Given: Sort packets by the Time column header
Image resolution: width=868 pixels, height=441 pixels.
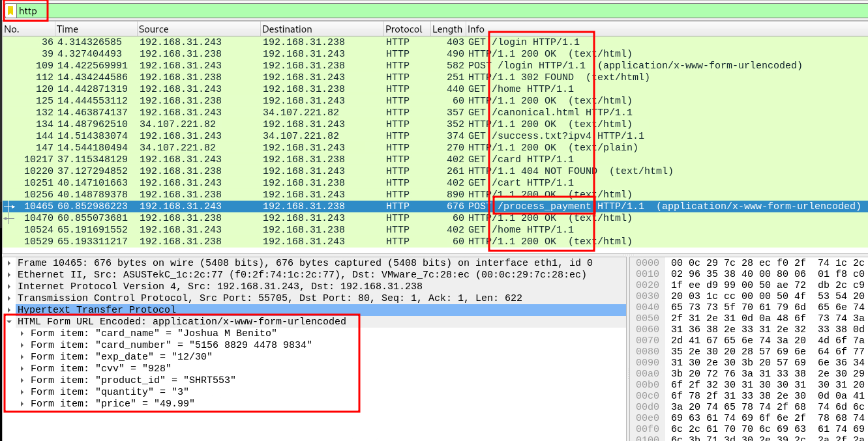Looking at the screenshot, I should point(95,29).
